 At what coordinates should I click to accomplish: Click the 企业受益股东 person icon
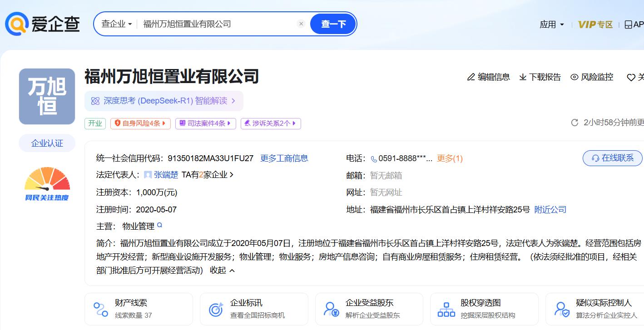(332, 309)
